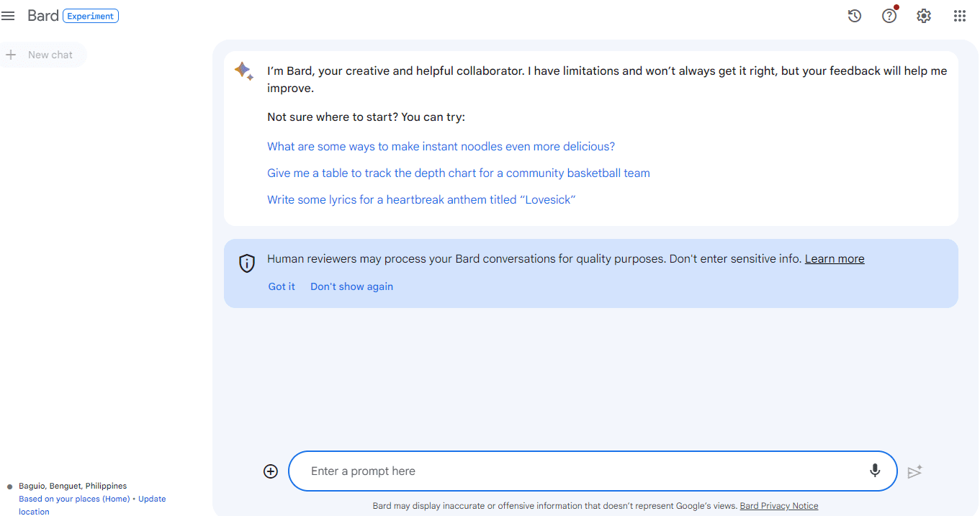Image resolution: width=980 pixels, height=516 pixels.
Task: Click Don't show again
Action: point(351,286)
